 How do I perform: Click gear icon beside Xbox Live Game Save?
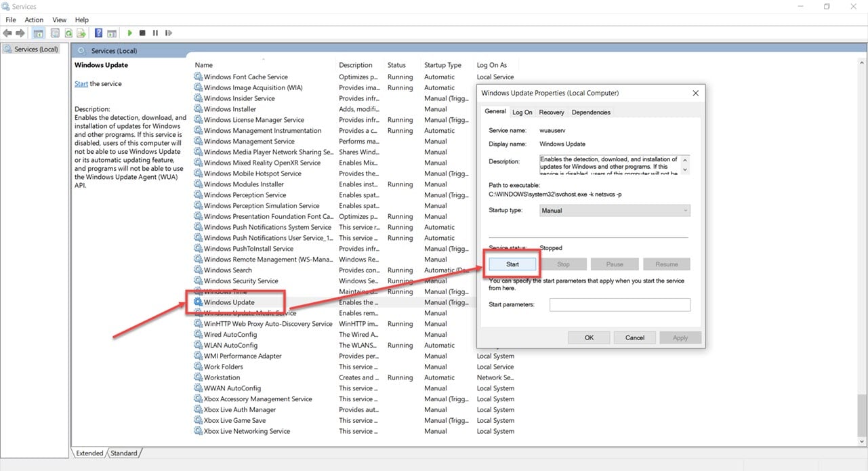pos(199,421)
